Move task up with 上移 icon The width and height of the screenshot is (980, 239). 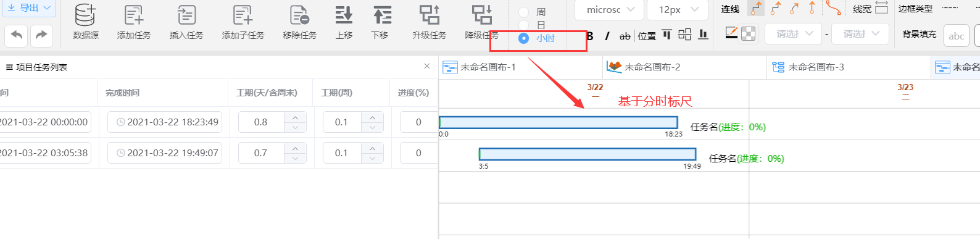(x=344, y=15)
